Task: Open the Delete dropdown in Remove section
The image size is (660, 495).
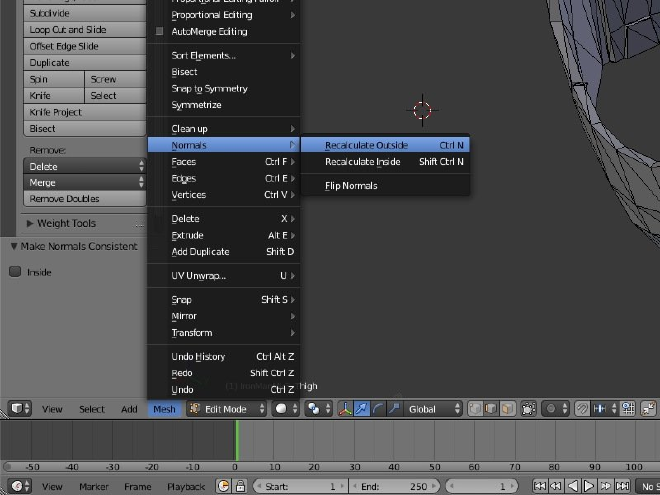Action: pyautogui.click(x=85, y=166)
